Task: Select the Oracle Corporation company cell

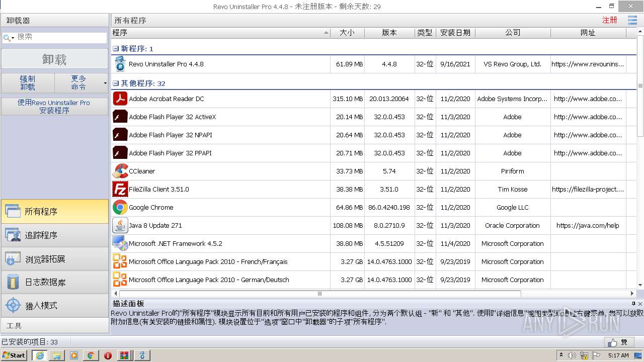Action: click(513, 225)
